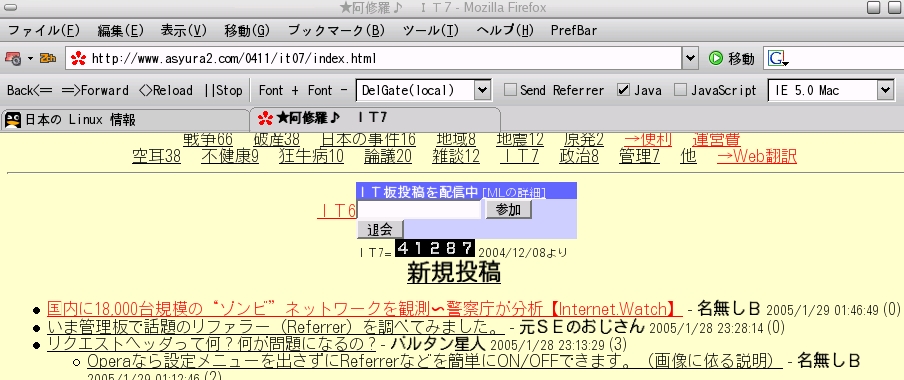Click the red flower favicon in URL bar
904x380 pixels.
point(78,58)
